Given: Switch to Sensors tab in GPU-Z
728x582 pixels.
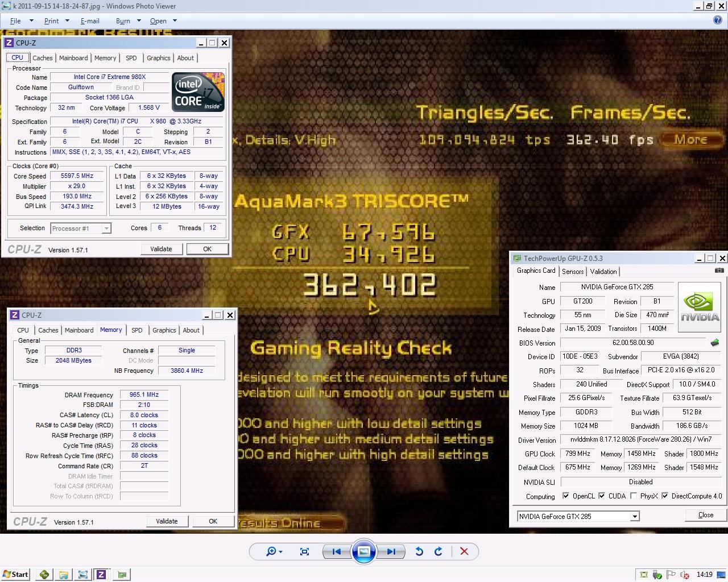Looking at the screenshot, I should click(573, 272).
